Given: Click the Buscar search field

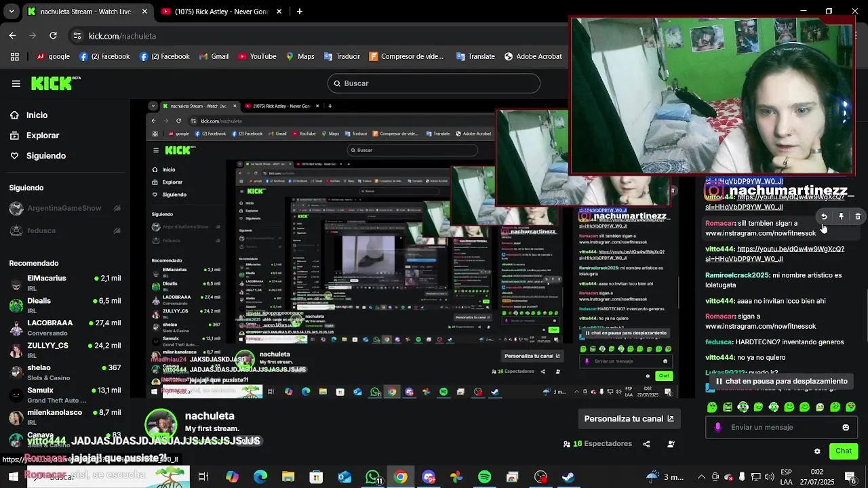Looking at the screenshot, I should coord(434,83).
